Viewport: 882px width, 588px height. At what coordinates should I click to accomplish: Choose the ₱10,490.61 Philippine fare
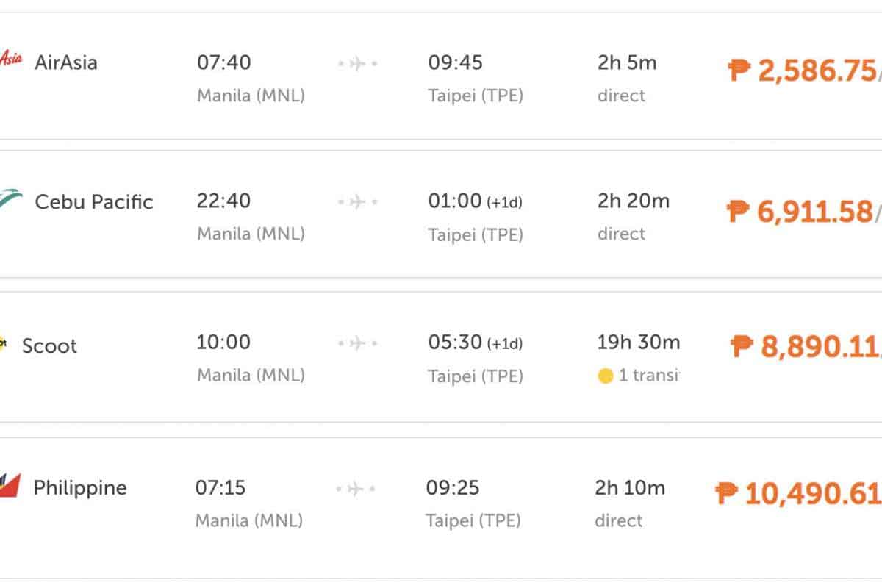(798, 493)
